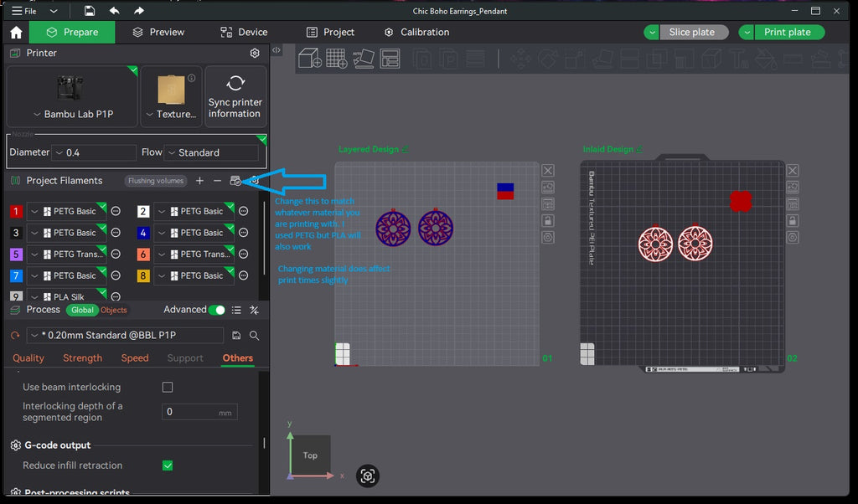The height and width of the screenshot is (504, 858).
Task: Add a new filament with plus icon
Action: click(x=199, y=180)
